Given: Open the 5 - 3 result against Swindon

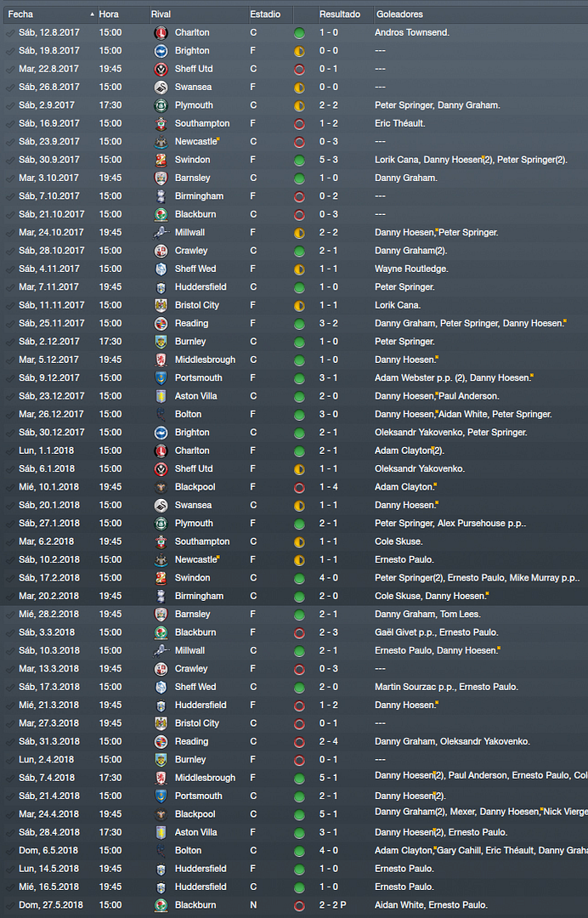Looking at the screenshot, I should tap(328, 160).
